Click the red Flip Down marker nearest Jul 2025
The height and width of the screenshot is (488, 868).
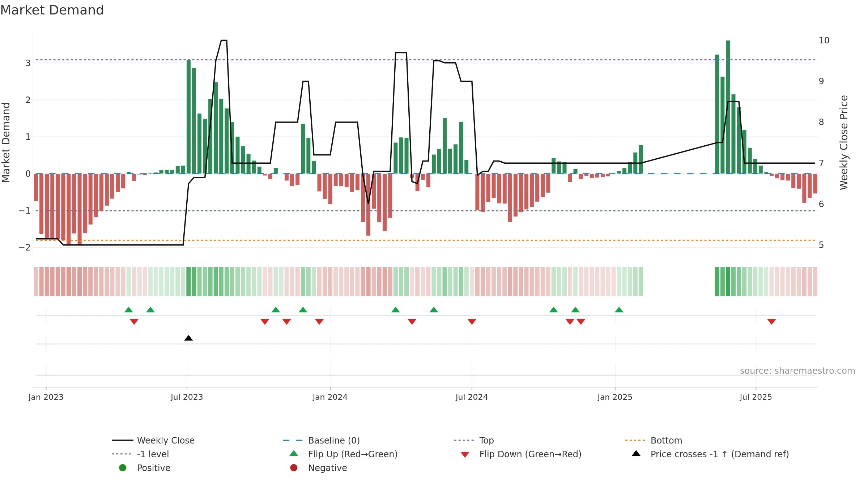771,322
